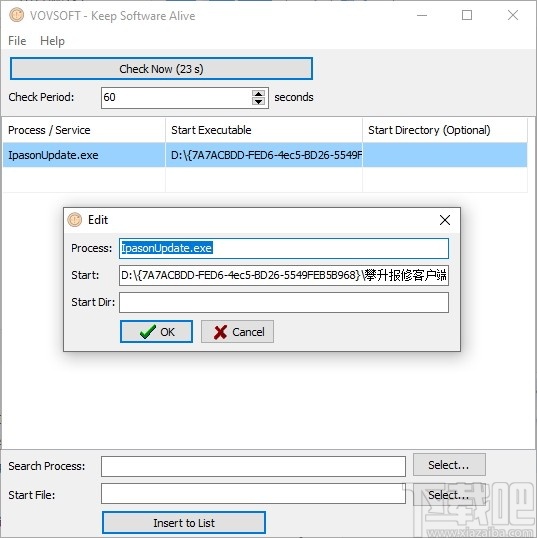The height and width of the screenshot is (538, 537).
Task: Open the Help menu
Action: [x=52, y=41]
